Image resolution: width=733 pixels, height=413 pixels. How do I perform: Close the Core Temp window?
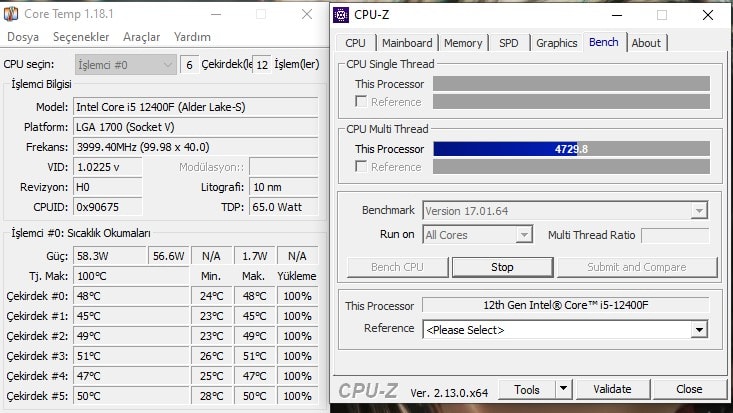307,14
